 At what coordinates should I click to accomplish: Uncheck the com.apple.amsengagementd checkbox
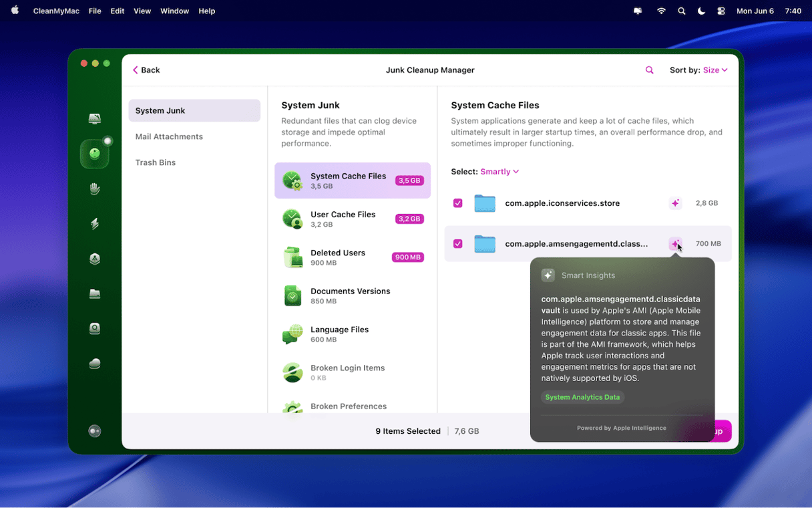pyautogui.click(x=457, y=244)
